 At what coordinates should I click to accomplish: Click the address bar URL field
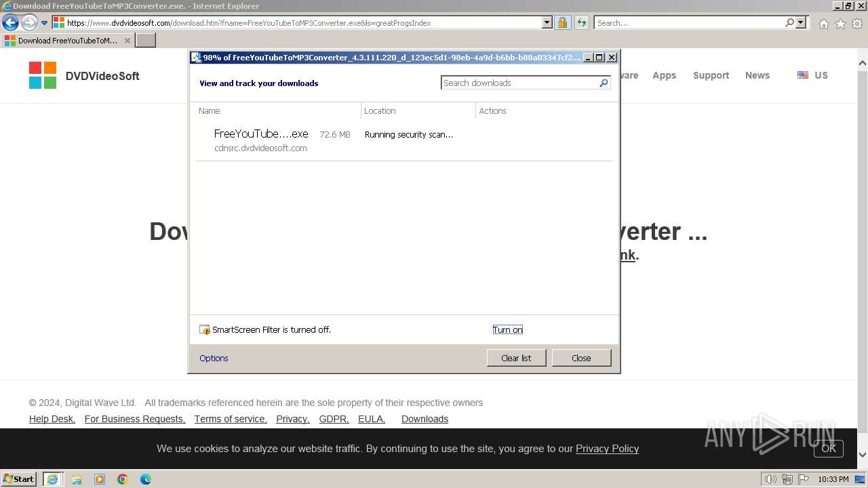(302, 22)
